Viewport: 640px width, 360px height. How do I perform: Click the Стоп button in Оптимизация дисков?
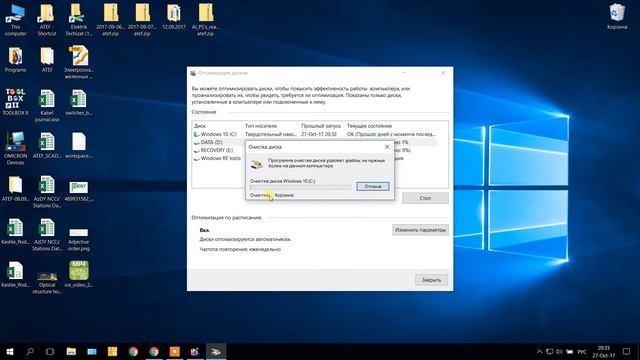pyautogui.click(x=425, y=198)
